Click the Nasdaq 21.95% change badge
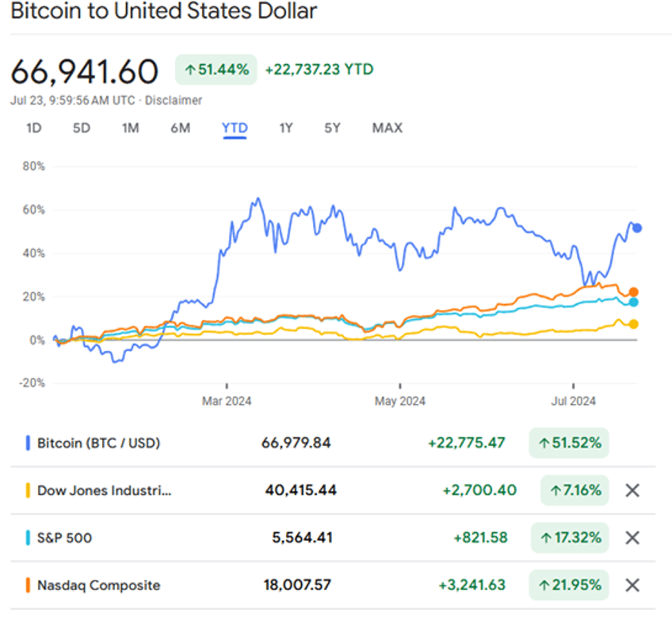This screenshot has height=617, width=672. click(569, 585)
